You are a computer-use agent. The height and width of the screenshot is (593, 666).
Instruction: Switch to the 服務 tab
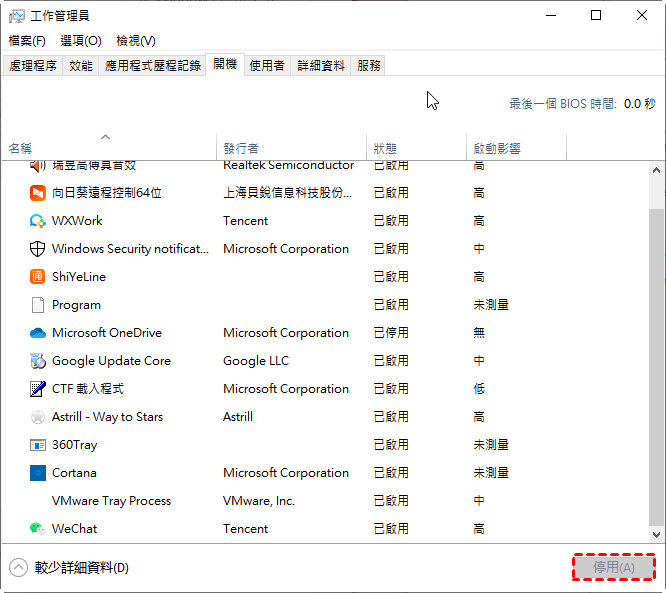click(x=368, y=66)
